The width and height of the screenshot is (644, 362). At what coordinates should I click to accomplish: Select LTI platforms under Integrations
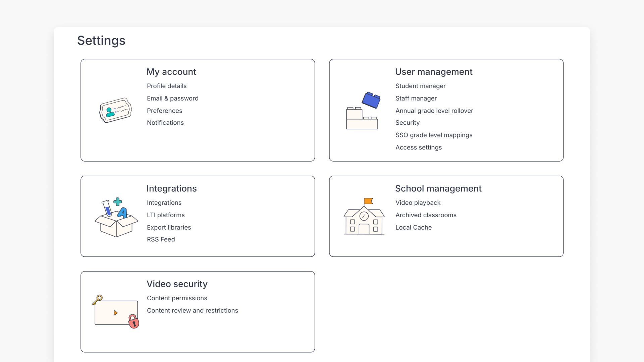(x=166, y=215)
